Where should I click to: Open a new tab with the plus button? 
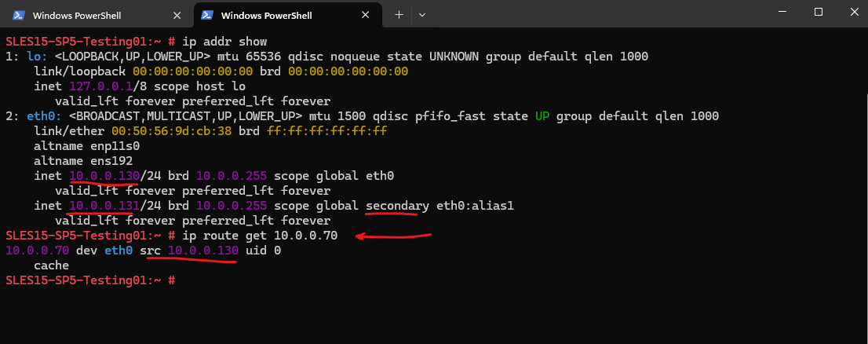tap(399, 15)
